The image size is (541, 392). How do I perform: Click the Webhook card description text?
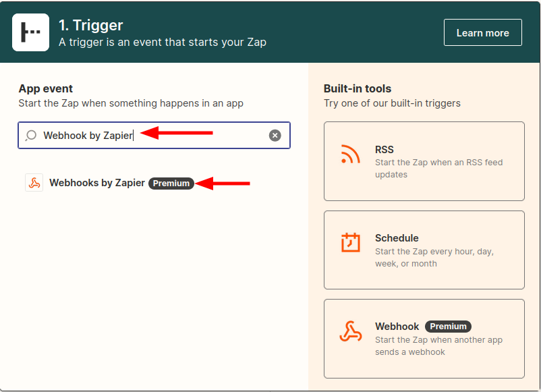(x=438, y=346)
